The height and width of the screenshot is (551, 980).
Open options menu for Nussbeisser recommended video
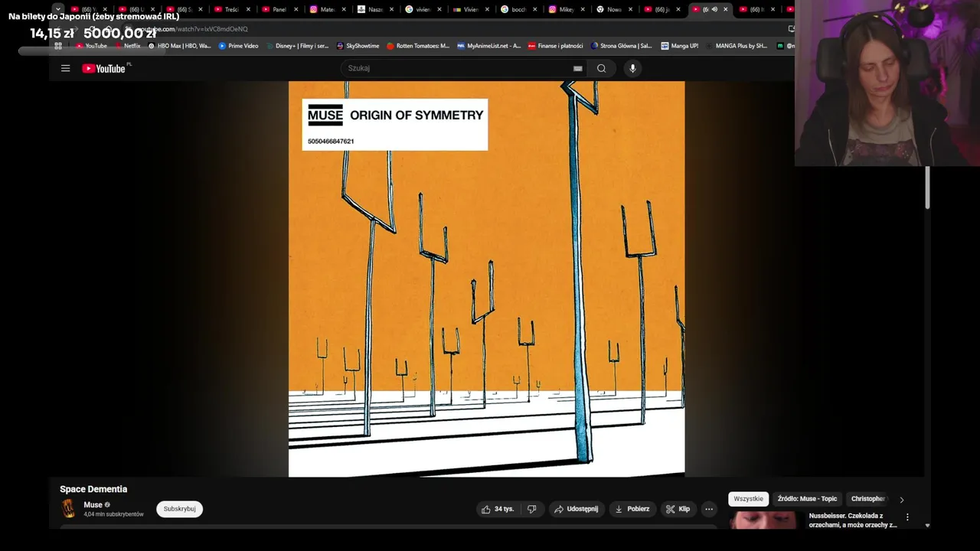pos(907,517)
